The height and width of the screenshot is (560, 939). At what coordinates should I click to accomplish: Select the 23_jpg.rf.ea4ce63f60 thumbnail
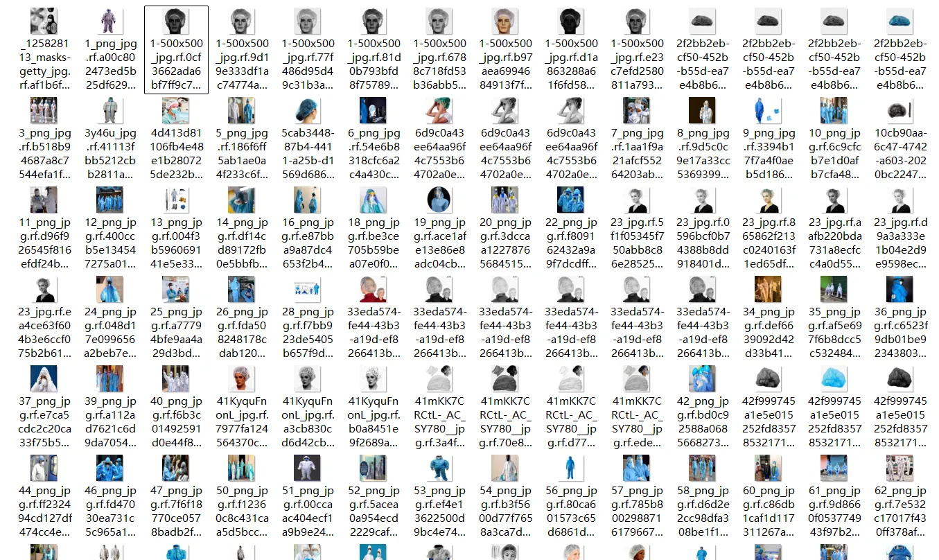(x=44, y=290)
